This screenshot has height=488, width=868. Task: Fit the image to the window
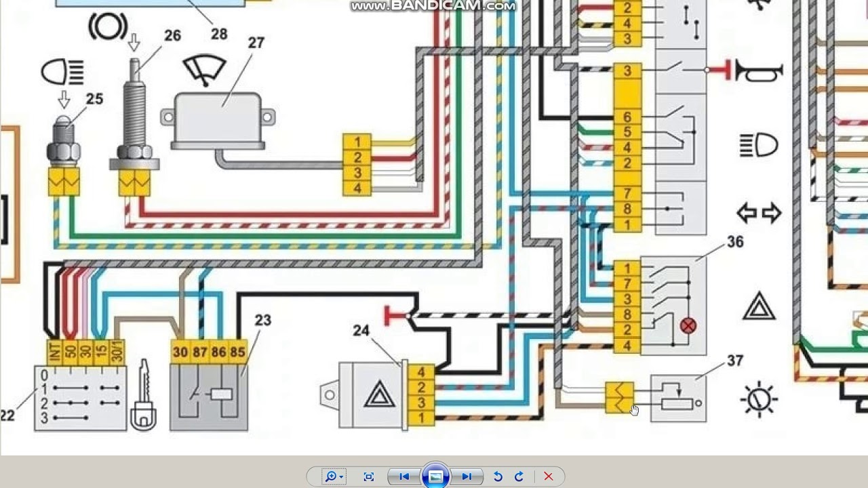[369, 476]
